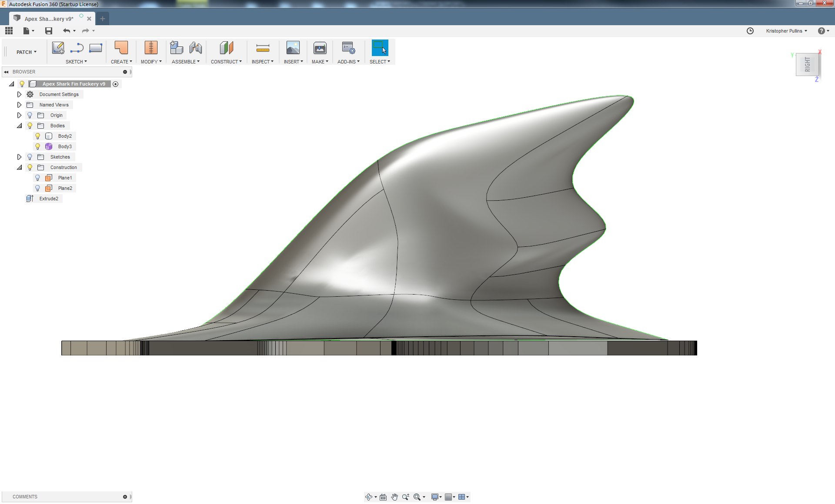Screen dimensions: 835x504
Task: Toggle visibility of the Construction folder
Action: 30,167
